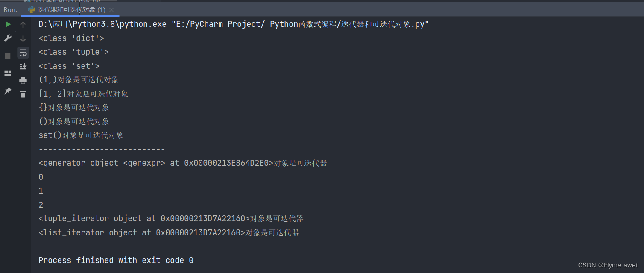Click the dashed separator output line
The image size is (644, 273).
point(102,149)
